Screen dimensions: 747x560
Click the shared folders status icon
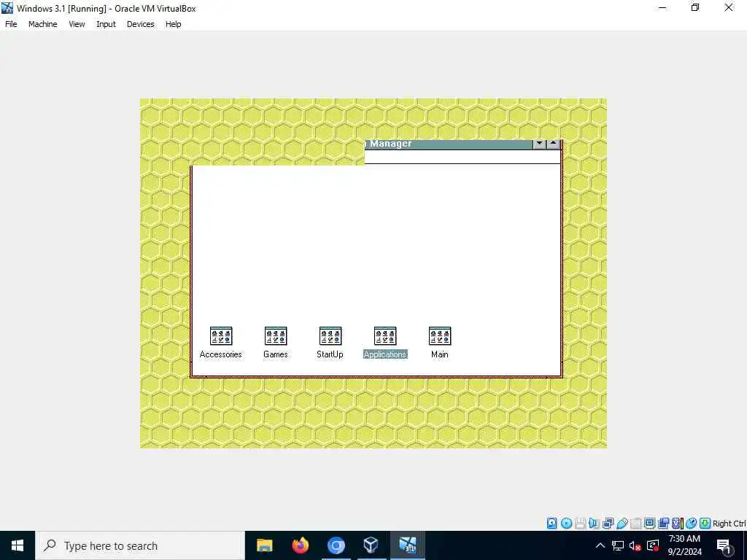pyautogui.click(x=635, y=524)
